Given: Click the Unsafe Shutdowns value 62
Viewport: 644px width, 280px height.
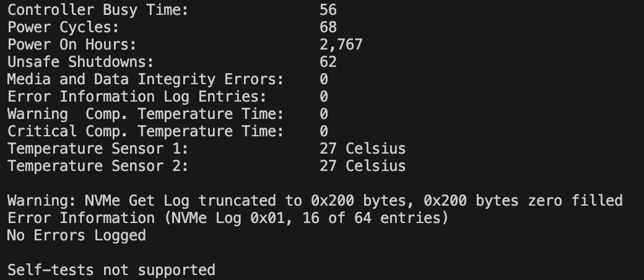Looking at the screenshot, I should (328, 62).
